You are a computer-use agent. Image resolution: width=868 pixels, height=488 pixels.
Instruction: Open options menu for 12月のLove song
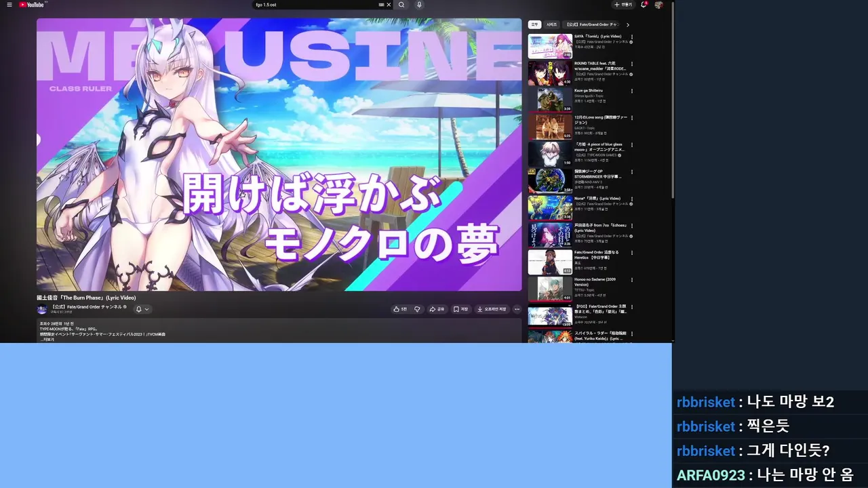coord(631,118)
